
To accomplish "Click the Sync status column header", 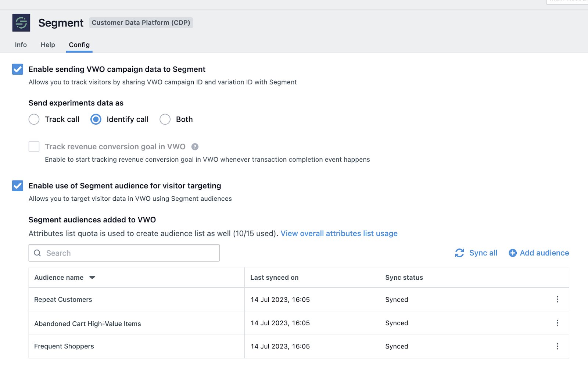I will pyautogui.click(x=404, y=278).
